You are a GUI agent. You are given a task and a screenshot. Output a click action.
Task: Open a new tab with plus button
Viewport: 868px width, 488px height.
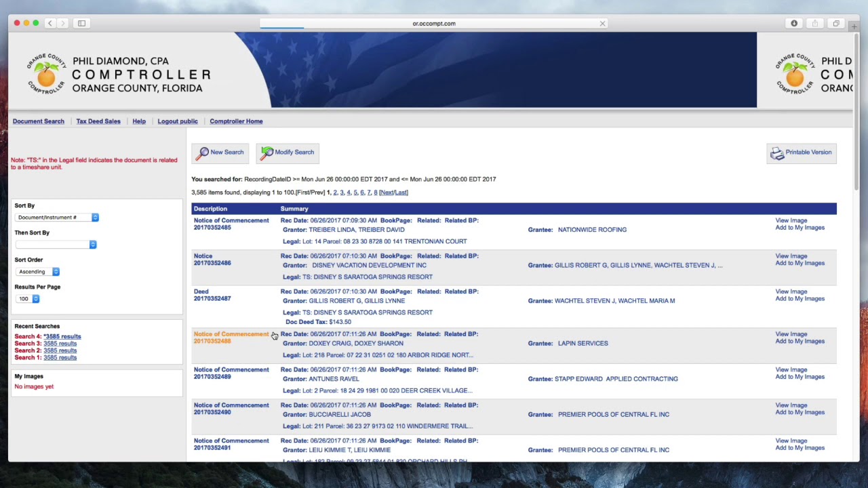point(854,27)
